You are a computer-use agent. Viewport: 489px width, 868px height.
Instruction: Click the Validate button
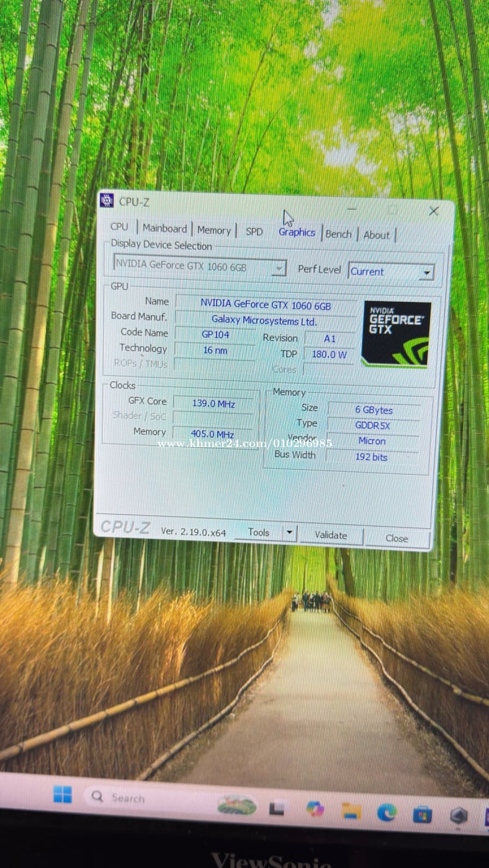[331, 535]
